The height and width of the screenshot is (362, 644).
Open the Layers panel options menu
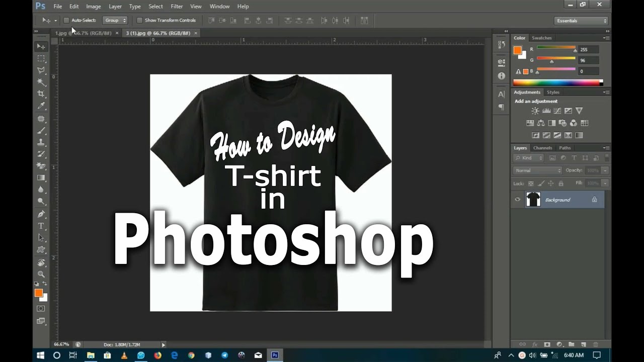(606, 148)
